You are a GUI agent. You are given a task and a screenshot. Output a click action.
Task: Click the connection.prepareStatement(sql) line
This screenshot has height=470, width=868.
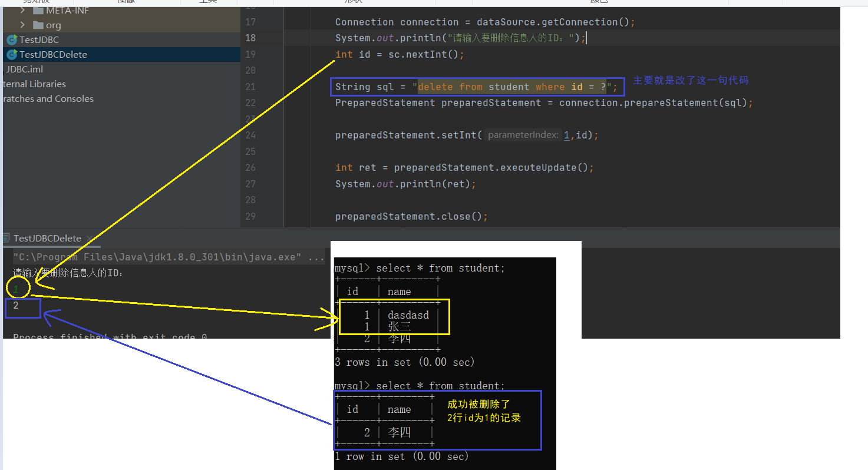[544, 102]
